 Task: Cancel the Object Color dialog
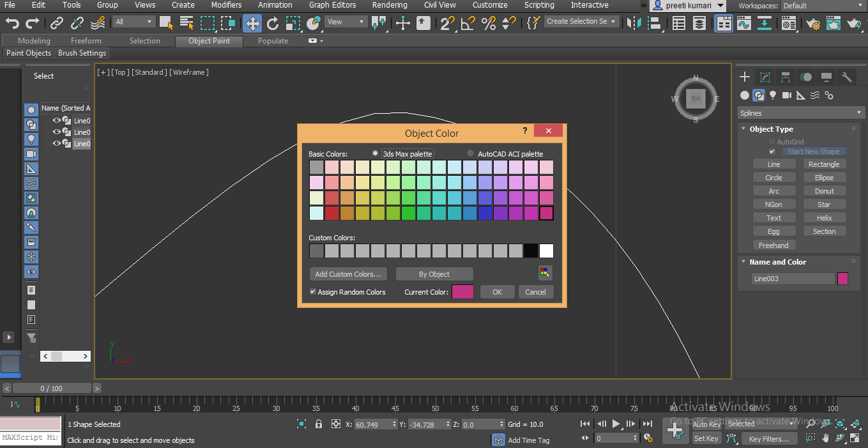tap(535, 291)
